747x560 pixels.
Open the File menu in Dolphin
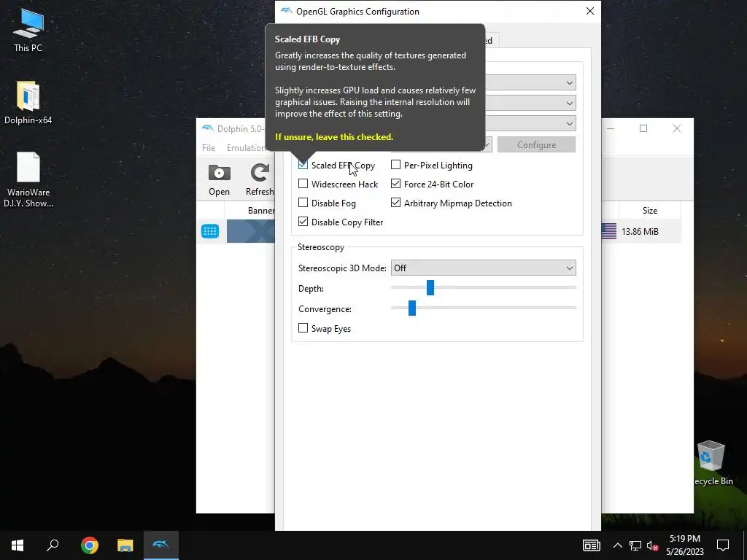[x=209, y=147]
